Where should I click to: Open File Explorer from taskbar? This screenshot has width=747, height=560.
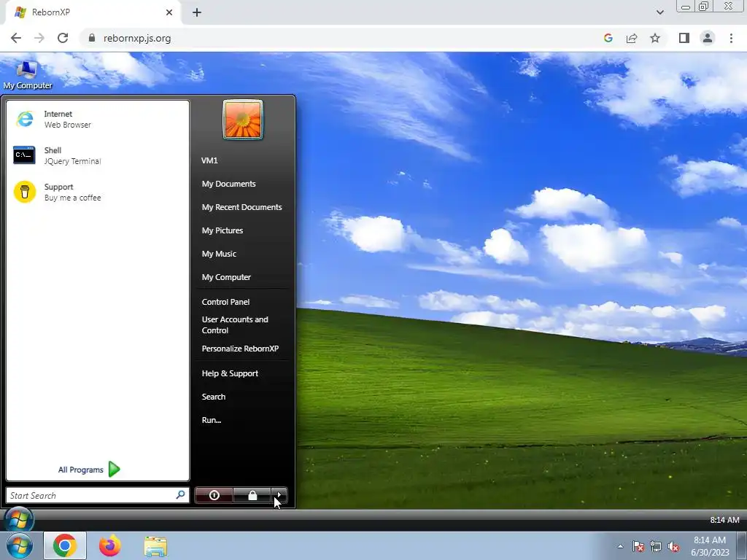coord(156,546)
